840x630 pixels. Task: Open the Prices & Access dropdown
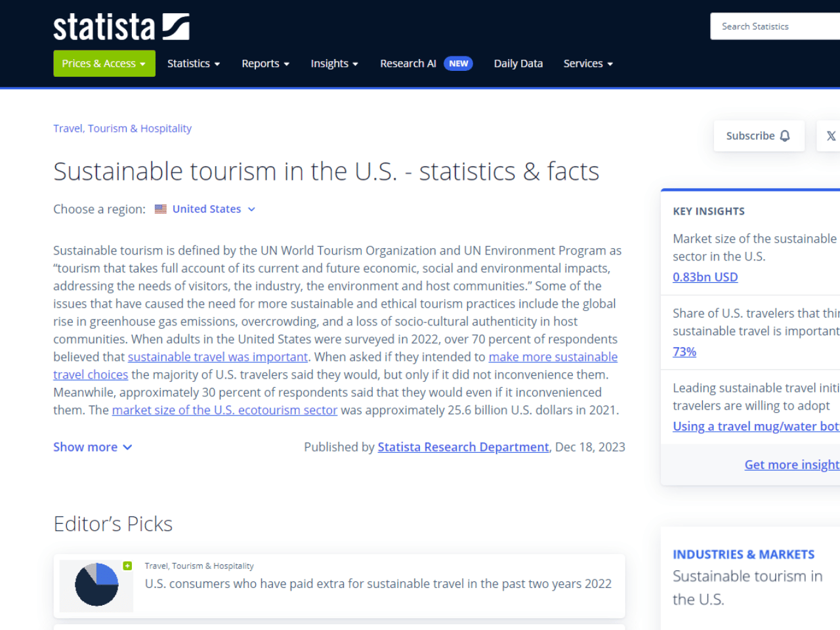click(x=104, y=64)
